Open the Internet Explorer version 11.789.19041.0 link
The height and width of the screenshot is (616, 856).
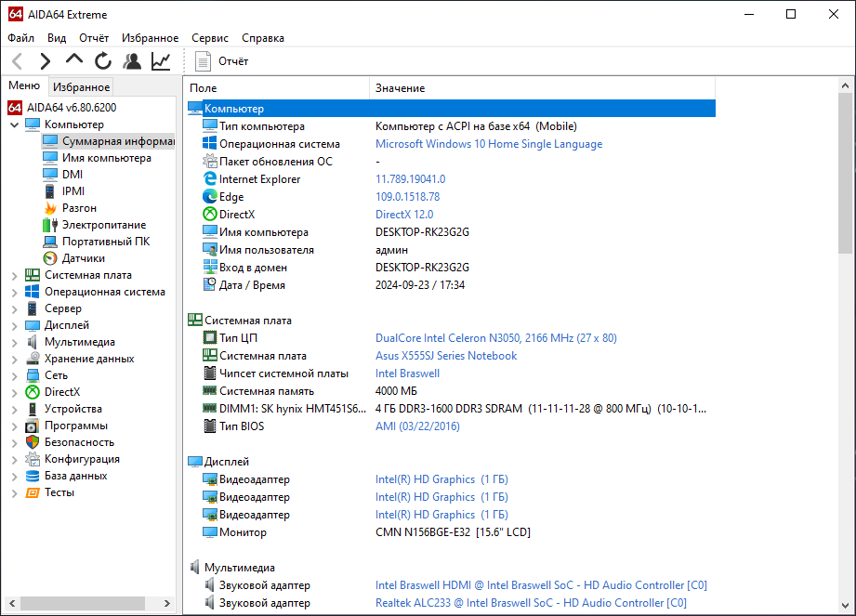[410, 179]
